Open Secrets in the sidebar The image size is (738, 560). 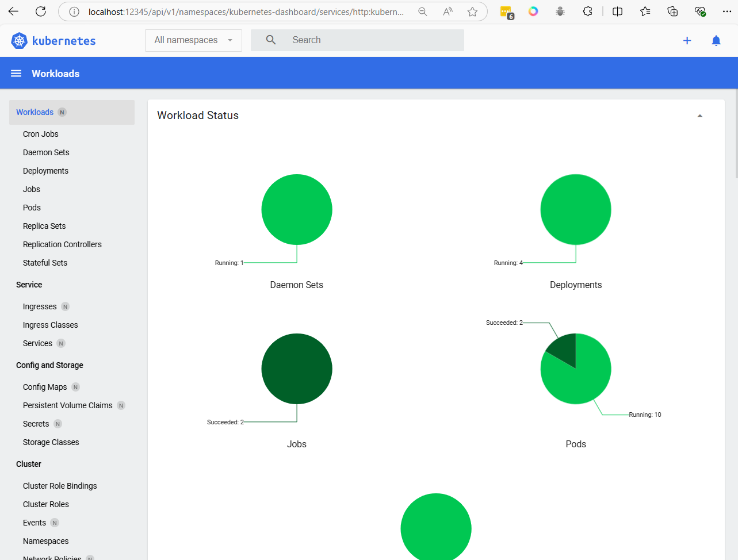[36, 424]
